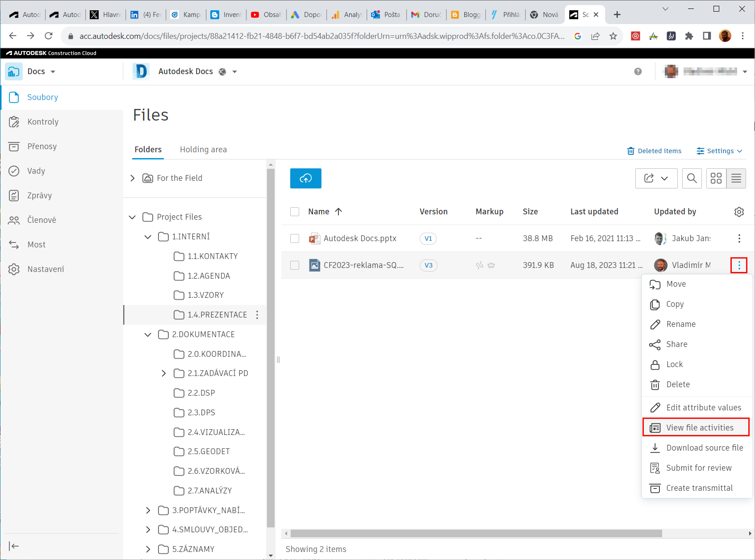Click the horizontal scrollbar below file list
755x560 pixels.
pos(476,534)
